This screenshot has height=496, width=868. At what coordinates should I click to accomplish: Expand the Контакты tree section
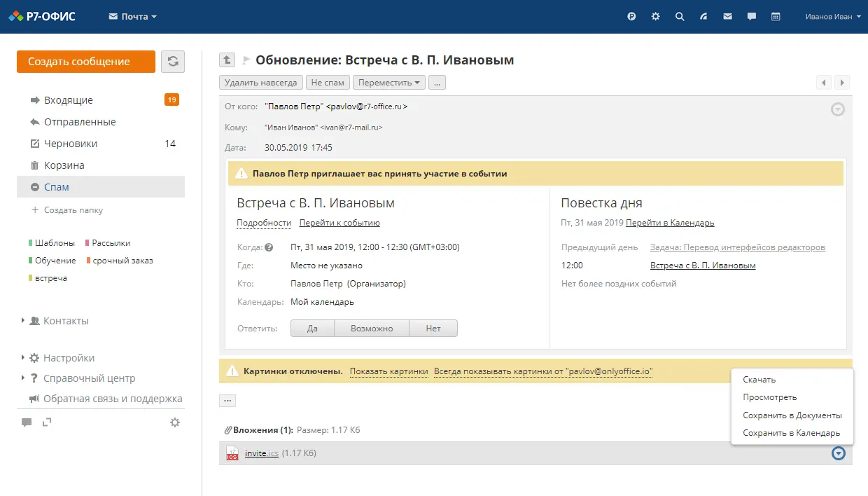click(x=24, y=321)
